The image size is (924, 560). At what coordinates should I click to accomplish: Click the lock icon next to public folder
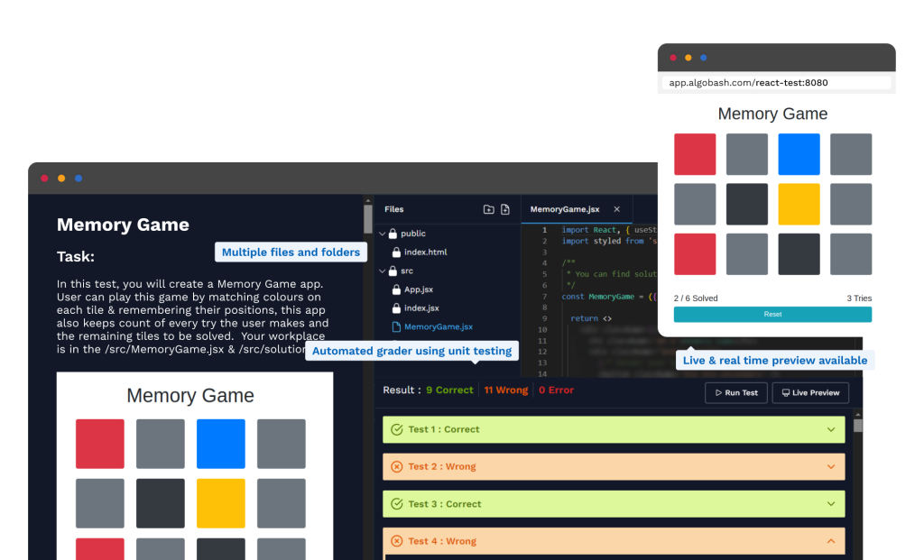coord(393,233)
